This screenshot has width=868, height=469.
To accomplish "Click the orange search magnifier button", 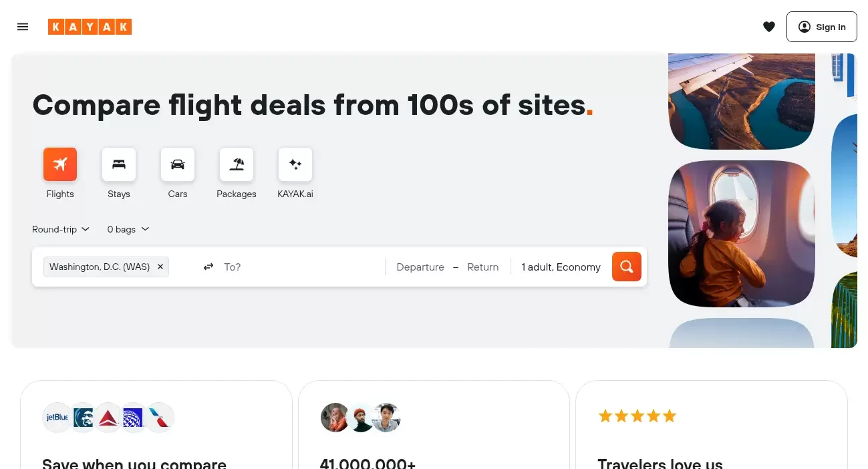I will (x=626, y=267).
